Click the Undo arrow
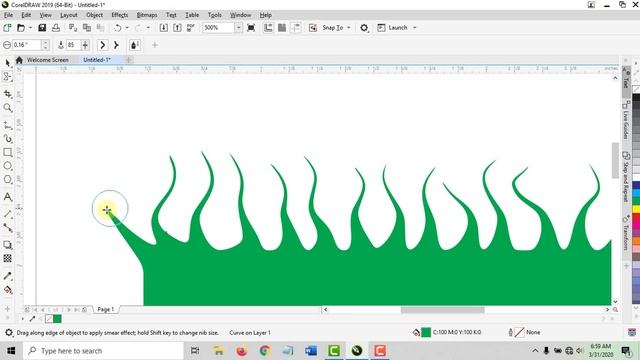 click(x=118, y=28)
